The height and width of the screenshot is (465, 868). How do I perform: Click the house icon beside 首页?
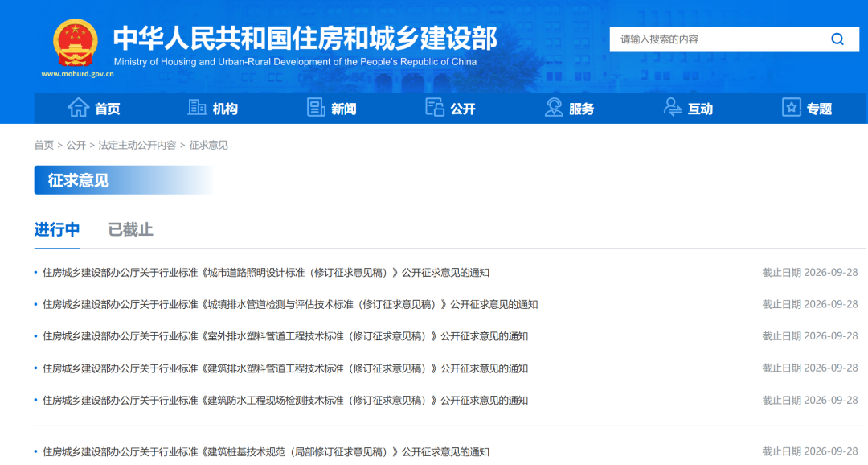click(78, 107)
